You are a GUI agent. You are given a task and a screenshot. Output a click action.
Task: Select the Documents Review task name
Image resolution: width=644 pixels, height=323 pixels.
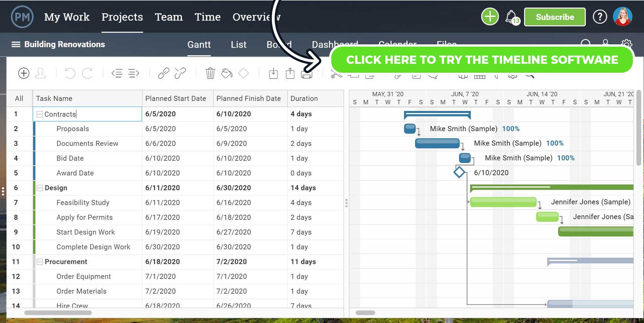tap(87, 144)
